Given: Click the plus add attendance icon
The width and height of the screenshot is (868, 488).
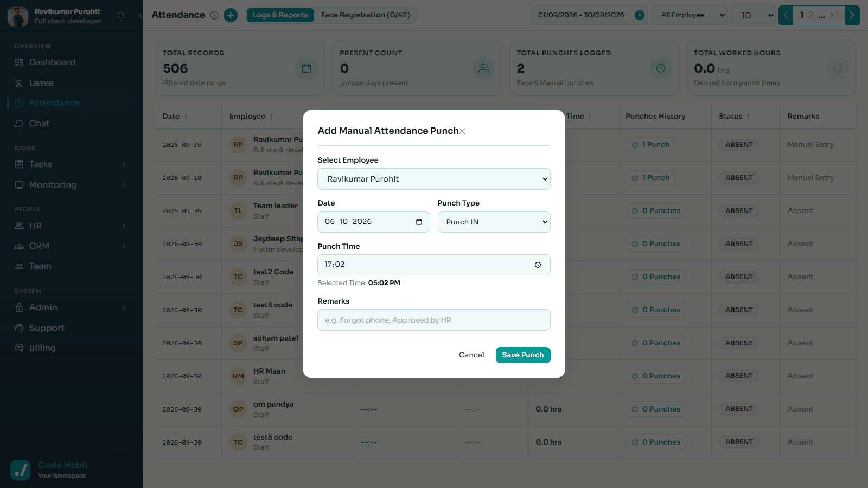Looking at the screenshot, I should [231, 15].
